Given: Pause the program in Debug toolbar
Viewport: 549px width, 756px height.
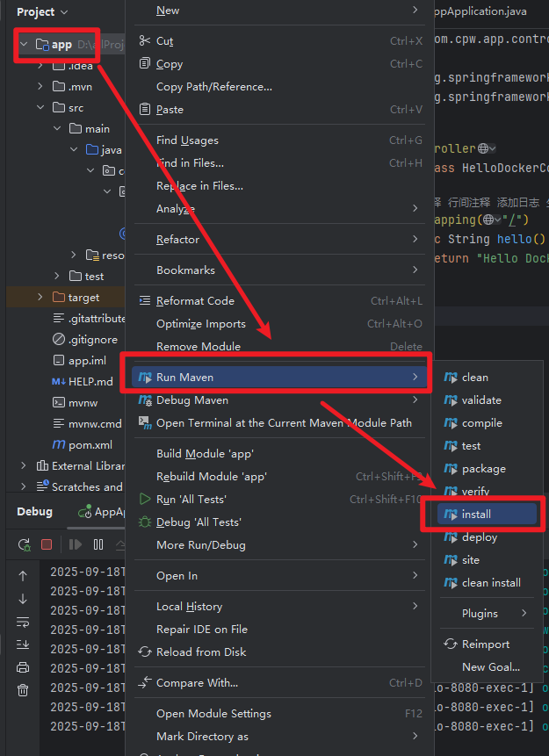Looking at the screenshot, I should 98,544.
